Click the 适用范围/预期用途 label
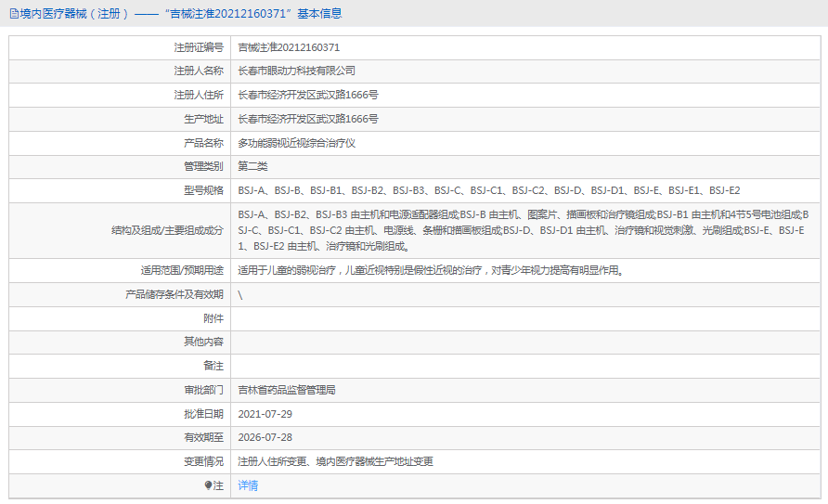This screenshot has height=504, width=828. click(x=182, y=271)
